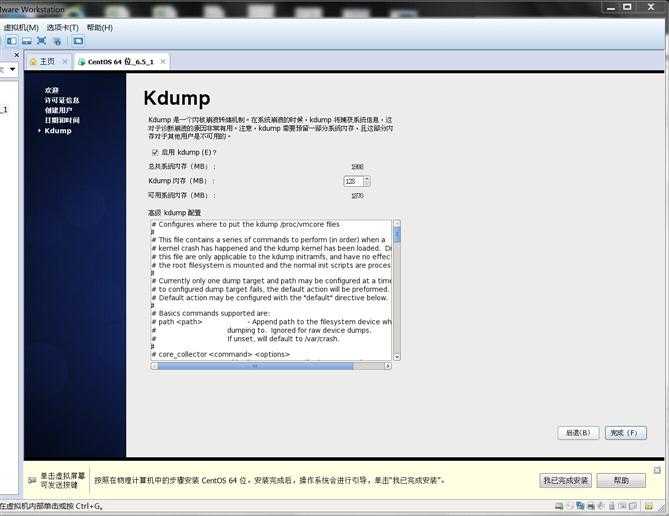The image size is (669, 516).
Task: Click the printer device icon in status bar
Action: click(x=591, y=506)
